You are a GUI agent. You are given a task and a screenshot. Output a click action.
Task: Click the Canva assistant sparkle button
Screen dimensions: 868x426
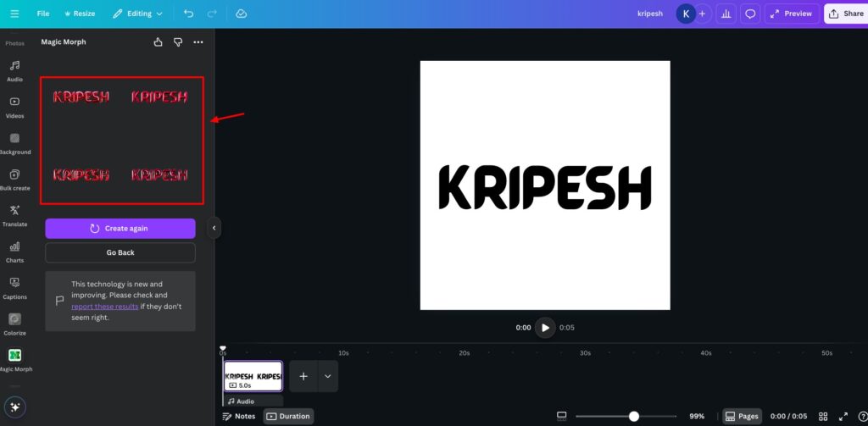[x=15, y=407]
